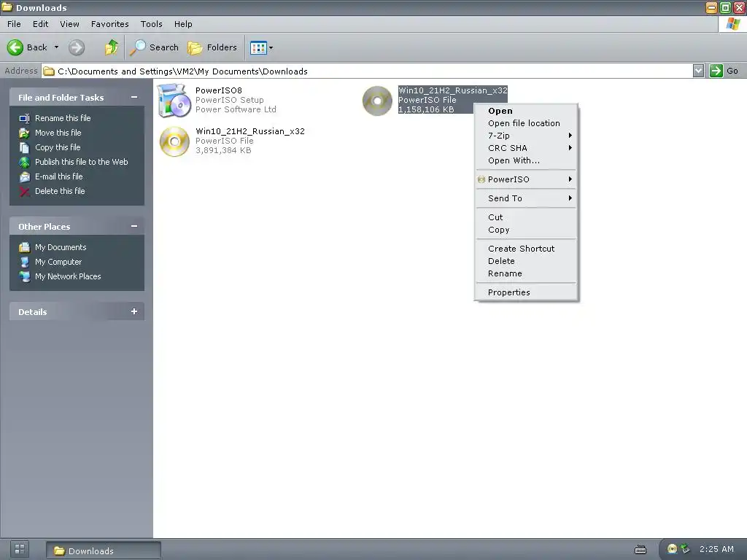
Task: Choose Cut in the context menu
Action: pos(526,217)
